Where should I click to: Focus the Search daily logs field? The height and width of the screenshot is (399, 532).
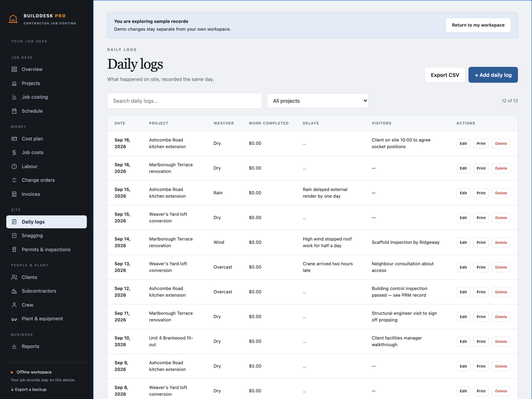pos(185,101)
